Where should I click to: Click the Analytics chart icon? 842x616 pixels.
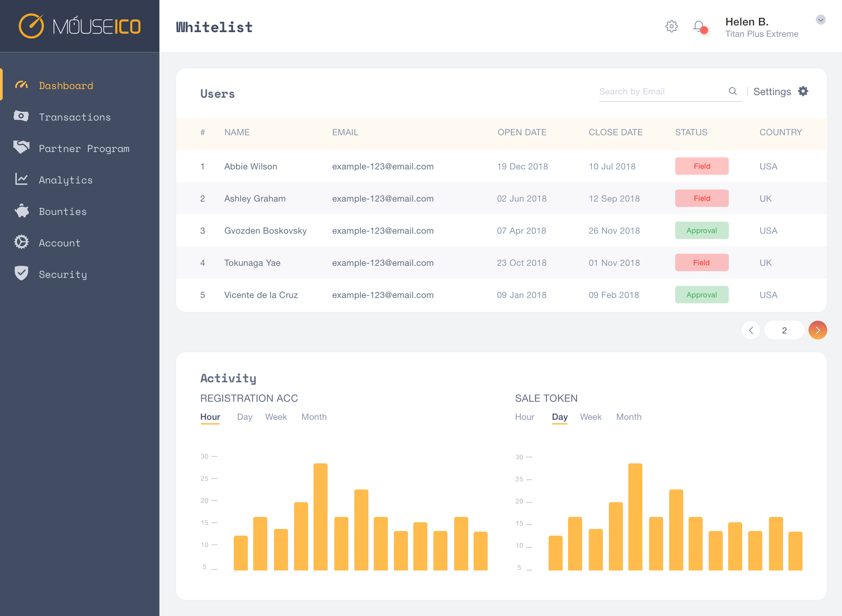coord(21,179)
